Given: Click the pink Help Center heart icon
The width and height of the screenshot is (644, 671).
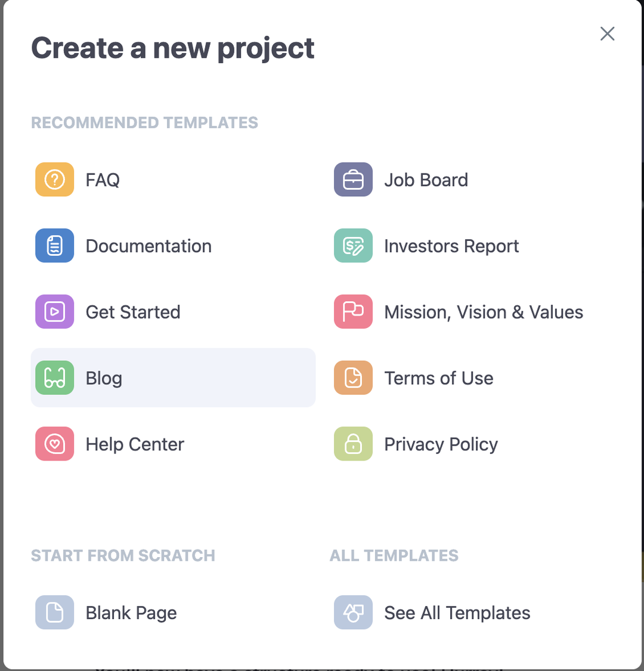Looking at the screenshot, I should (x=54, y=444).
